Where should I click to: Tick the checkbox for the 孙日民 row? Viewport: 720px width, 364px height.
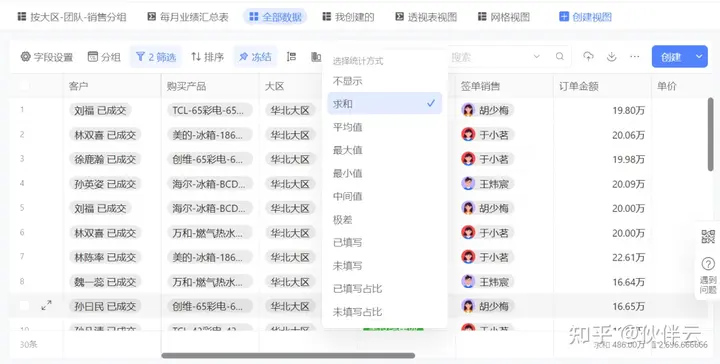[x=24, y=306]
